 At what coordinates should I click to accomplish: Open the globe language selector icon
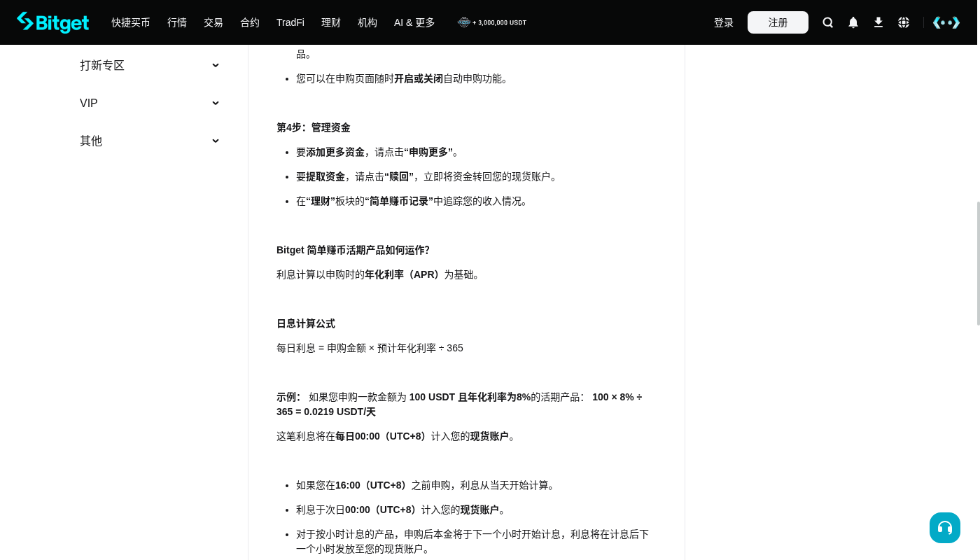click(x=904, y=22)
